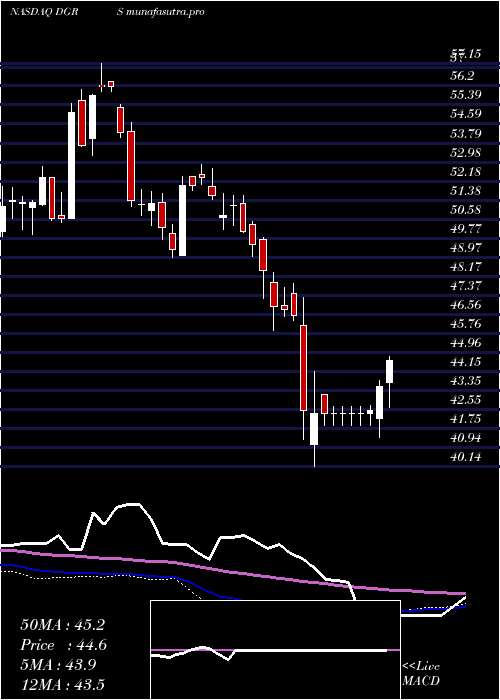Click the 53.79 price axis label
The image size is (500, 700).
pos(466,133)
